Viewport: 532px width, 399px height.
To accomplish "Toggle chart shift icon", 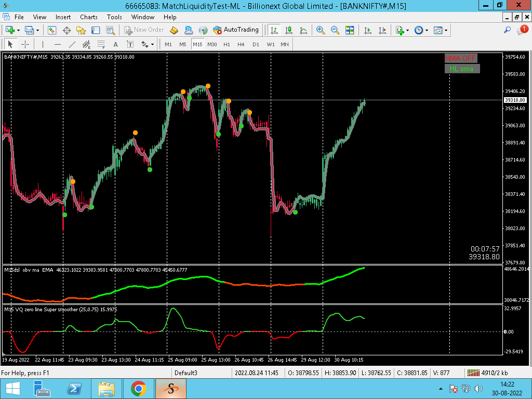I will click(382, 30).
